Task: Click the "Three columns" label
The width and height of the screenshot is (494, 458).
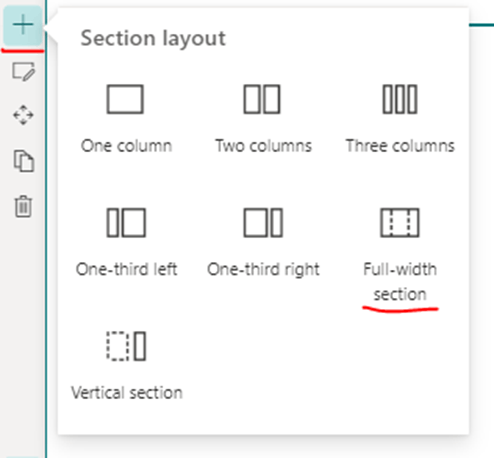Action: click(x=400, y=146)
